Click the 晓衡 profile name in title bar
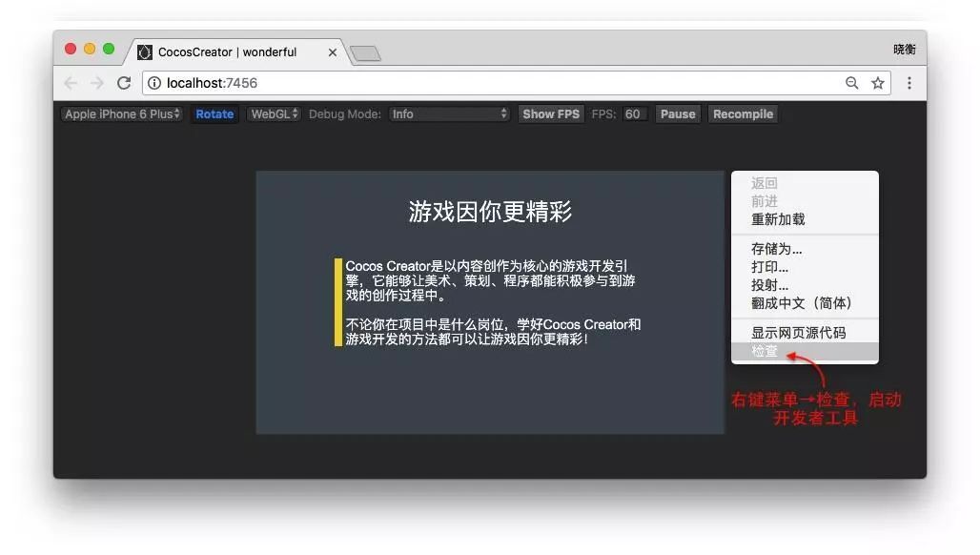 [x=905, y=50]
